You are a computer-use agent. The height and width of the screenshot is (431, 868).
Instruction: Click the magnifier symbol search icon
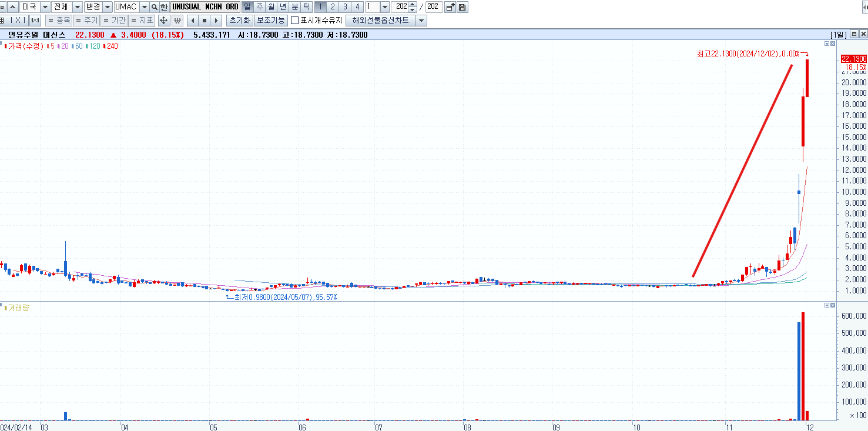click(x=154, y=7)
